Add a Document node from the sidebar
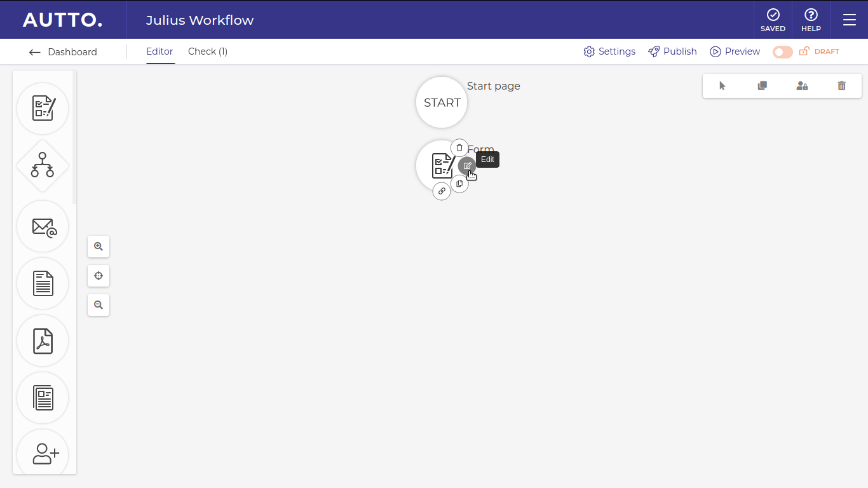 [43, 283]
